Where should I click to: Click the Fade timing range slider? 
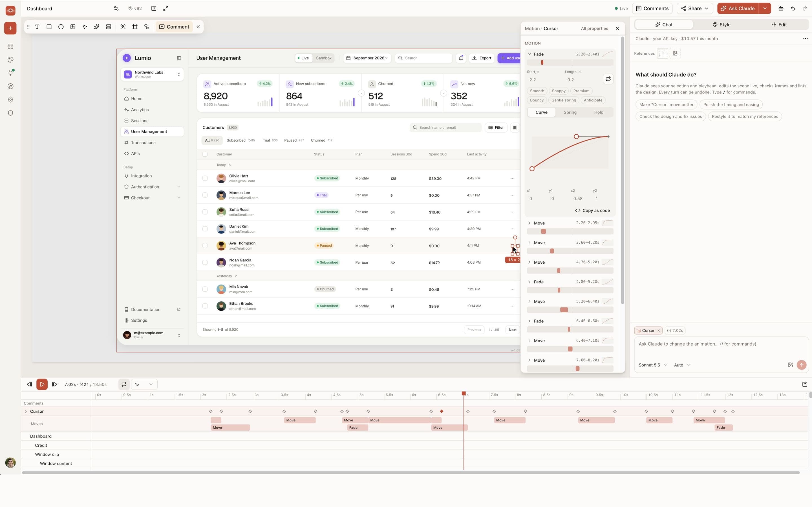pyautogui.click(x=570, y=63)
